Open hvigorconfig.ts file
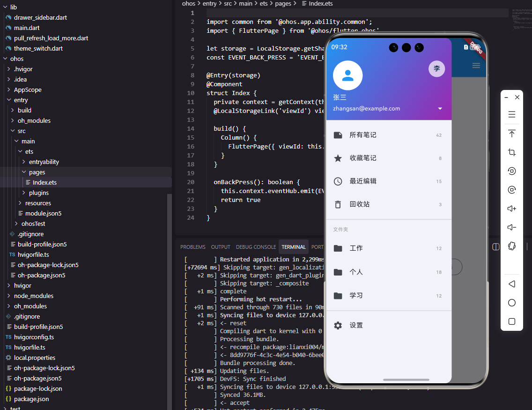 point(34,337)
